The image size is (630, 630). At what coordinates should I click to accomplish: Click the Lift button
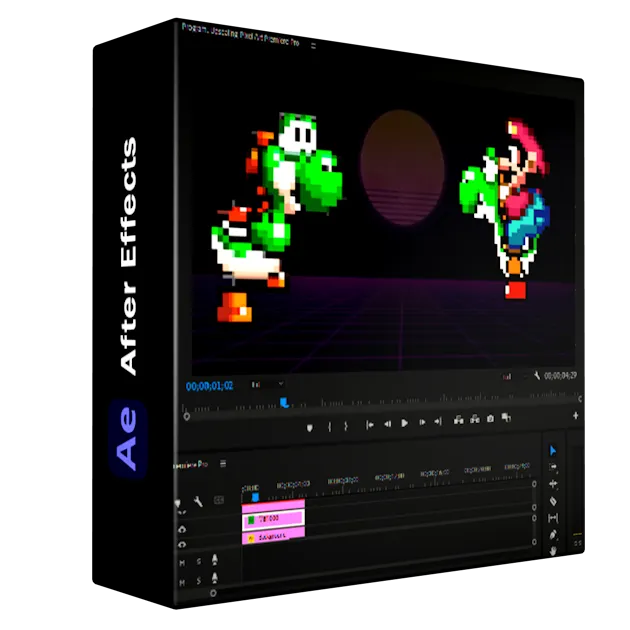458,420
